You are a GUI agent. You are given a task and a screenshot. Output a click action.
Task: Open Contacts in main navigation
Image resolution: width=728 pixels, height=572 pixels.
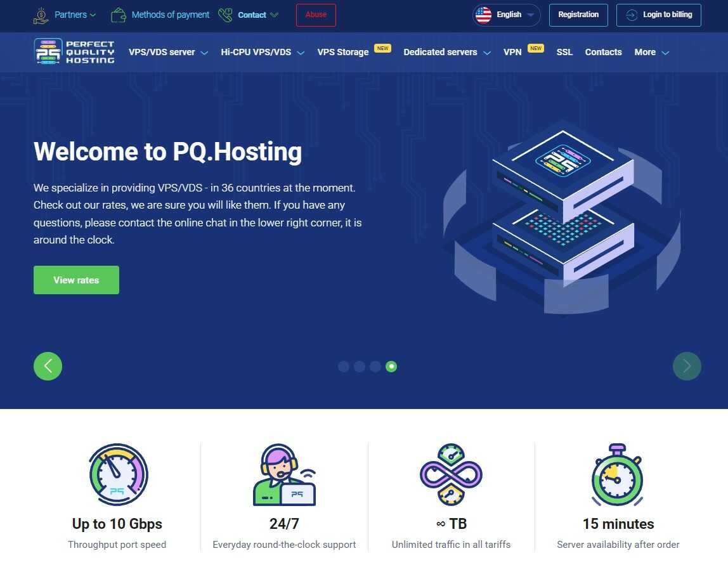(x=603, y=52)
